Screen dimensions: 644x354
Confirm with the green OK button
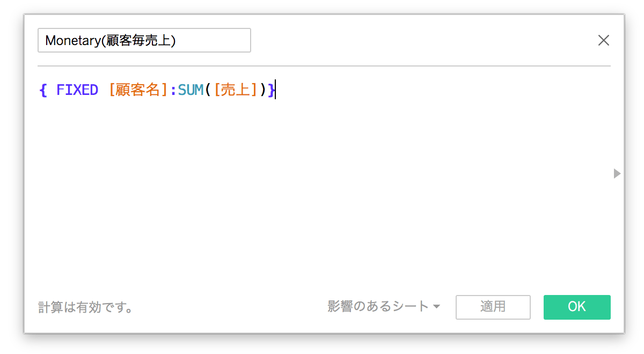point(576,307)
